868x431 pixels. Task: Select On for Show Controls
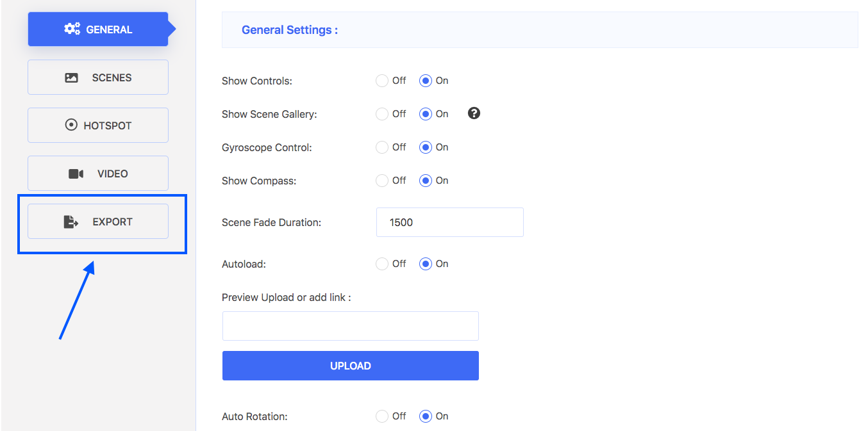(426, 81)
